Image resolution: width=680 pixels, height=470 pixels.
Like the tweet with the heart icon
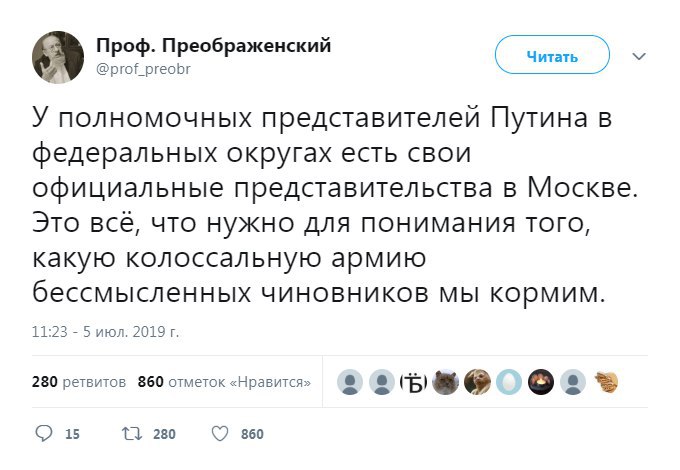click(221, 434)
